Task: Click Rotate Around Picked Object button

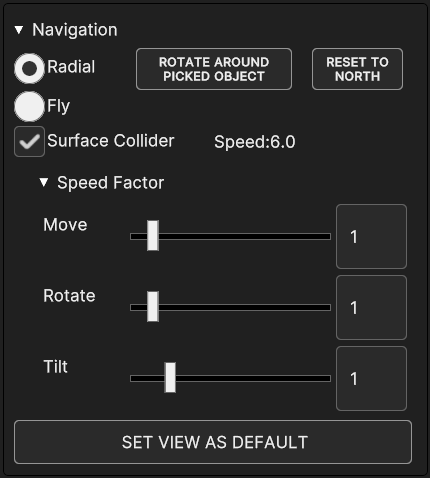Action: [x=214, y=69]
